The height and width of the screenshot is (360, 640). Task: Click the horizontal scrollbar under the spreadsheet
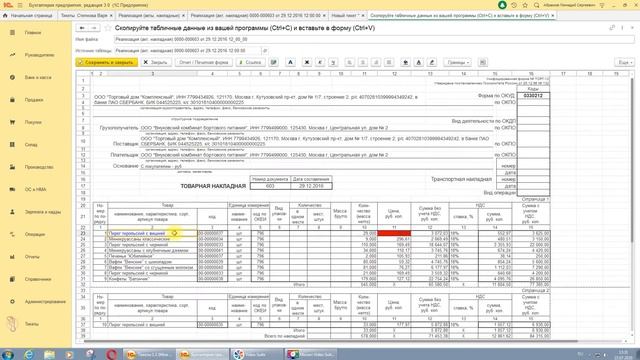click(331, 341)
